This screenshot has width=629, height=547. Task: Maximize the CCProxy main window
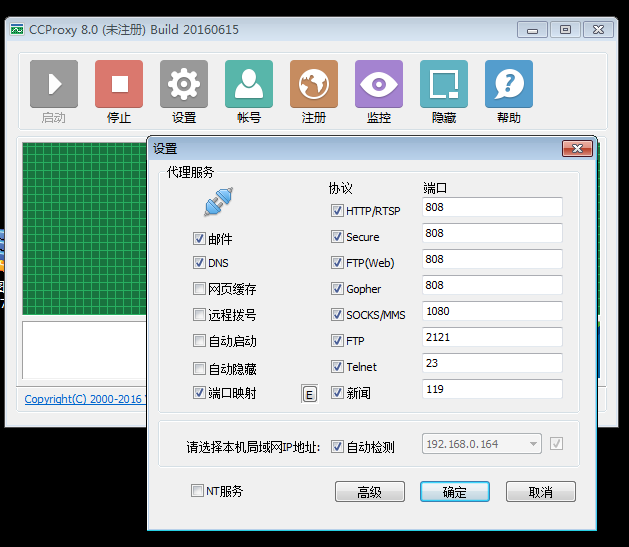pyautogui.click(x=565, y=30)
